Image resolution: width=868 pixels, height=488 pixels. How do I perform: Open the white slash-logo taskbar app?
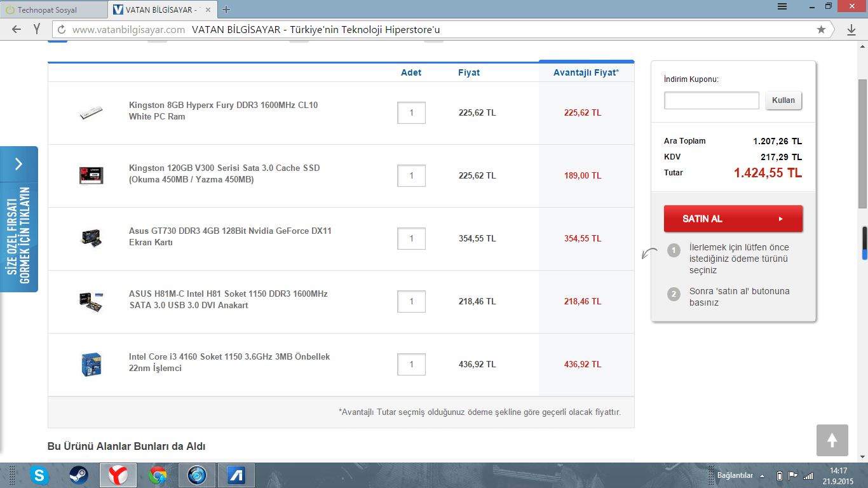(x=236, y=475)
